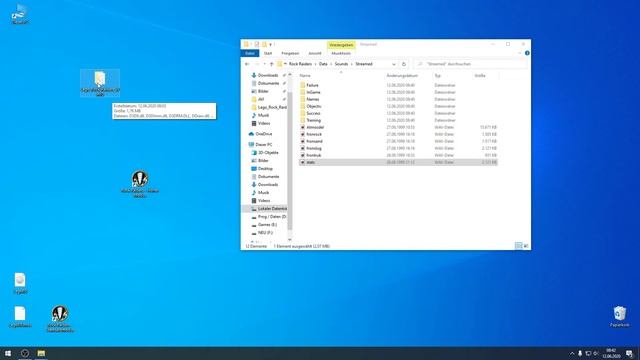640x360 pixels.
Task: Open the Windows Start menu
Action: (x=8, y=353)
